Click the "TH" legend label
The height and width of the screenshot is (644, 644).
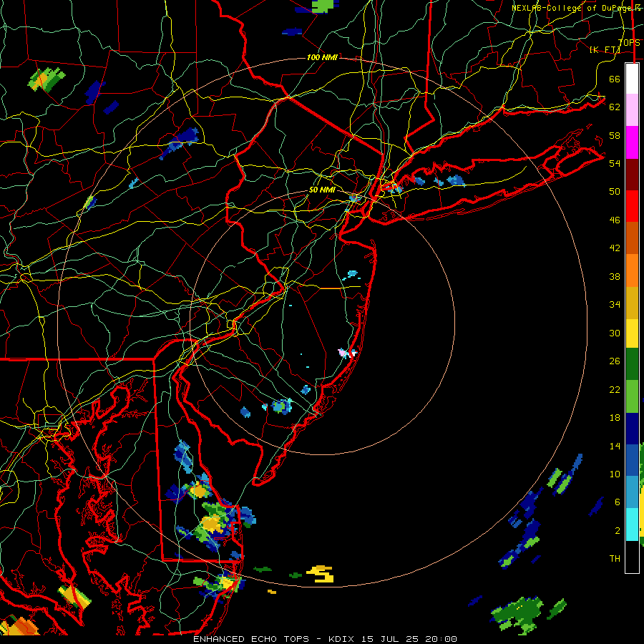615,558
